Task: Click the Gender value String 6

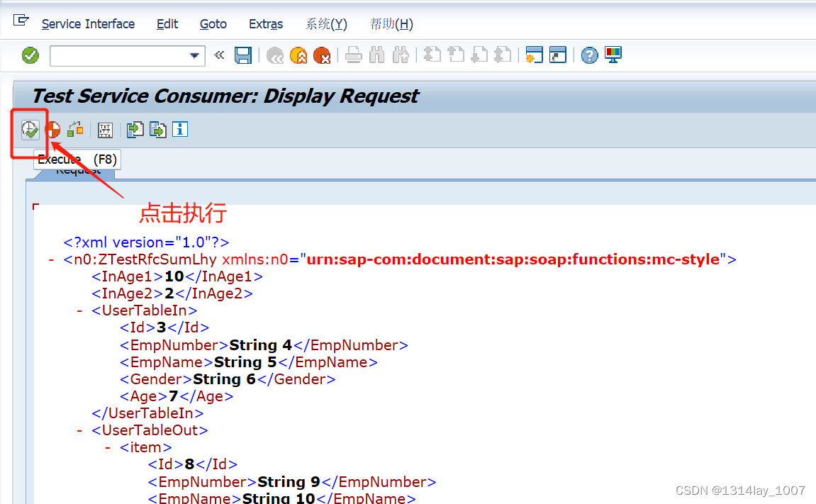Action: (x=224, y=379)
